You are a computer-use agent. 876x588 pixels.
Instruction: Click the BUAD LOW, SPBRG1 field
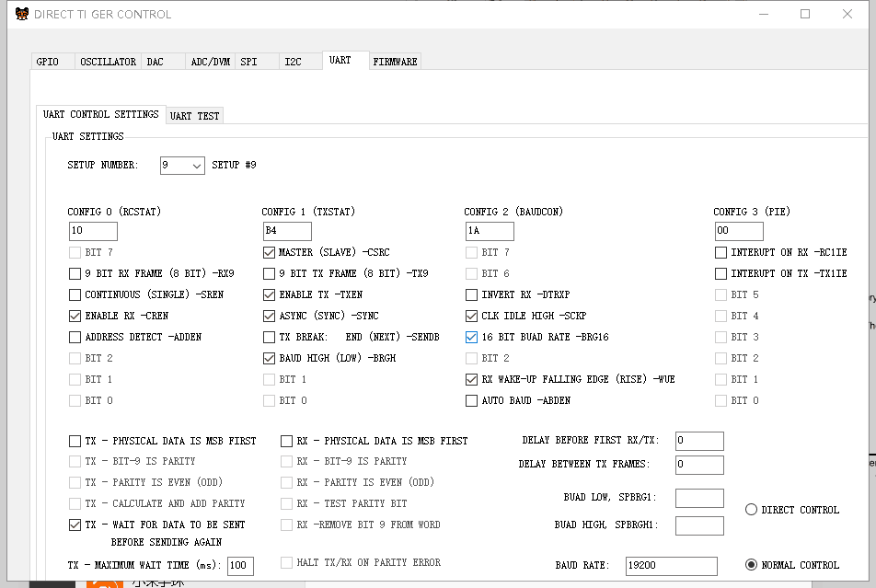click(699, 498)
